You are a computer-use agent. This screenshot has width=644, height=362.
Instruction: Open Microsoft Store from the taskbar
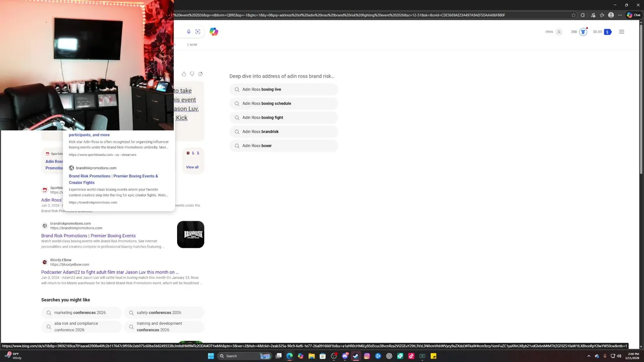click(323, 356)
